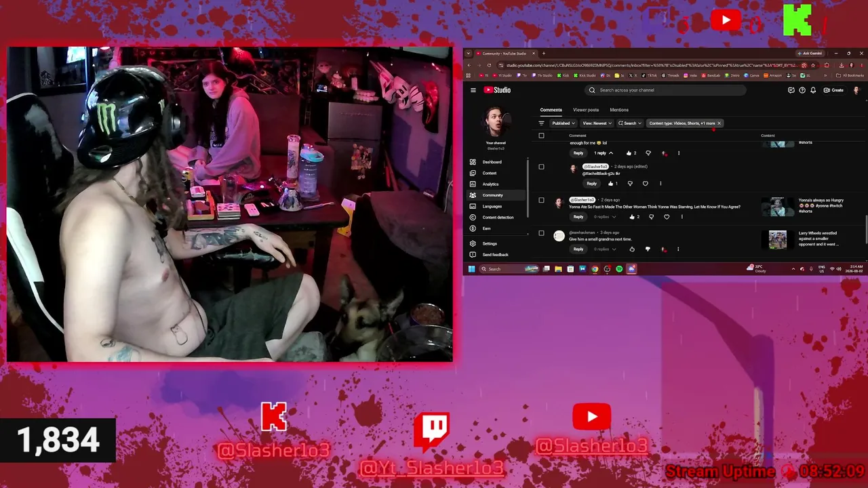The width and height of the screenshot is (868, 488).
Task: Collapse the '1 reply' thread
Action: (x=602, y=153)
